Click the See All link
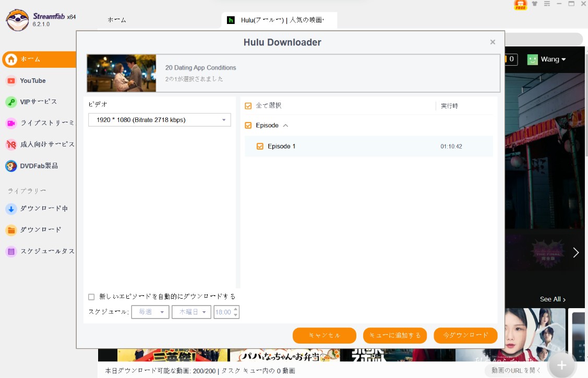 click(553, 299)
